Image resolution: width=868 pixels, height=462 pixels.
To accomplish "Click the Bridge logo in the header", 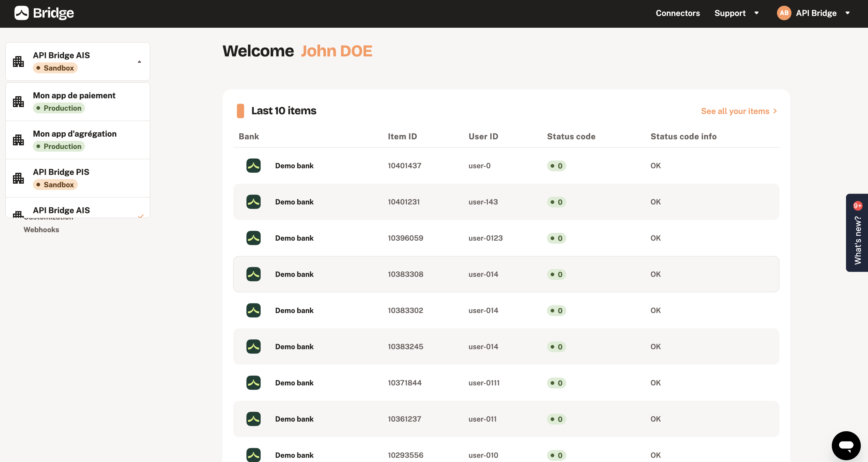I will pyautogui.click(x=44, y=13).
